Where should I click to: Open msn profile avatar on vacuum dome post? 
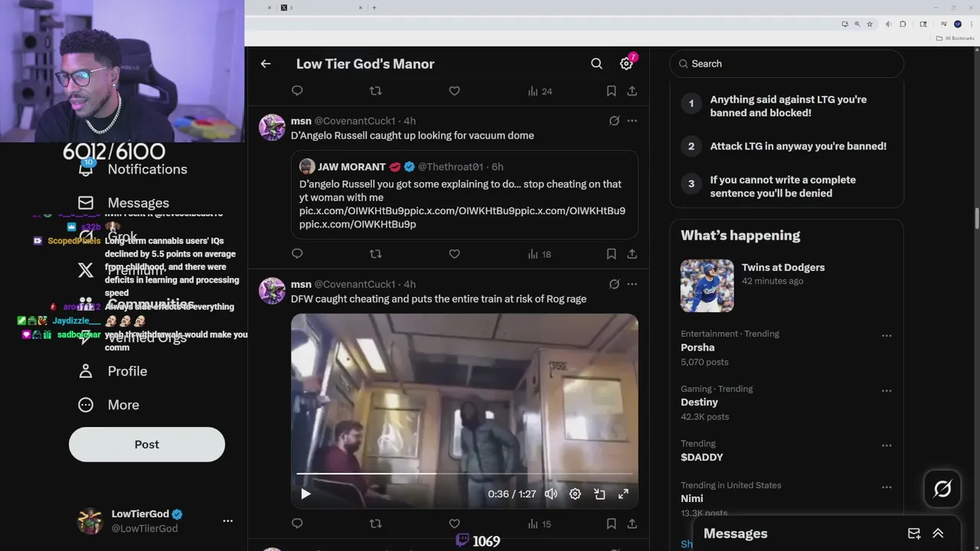(272, 127)
